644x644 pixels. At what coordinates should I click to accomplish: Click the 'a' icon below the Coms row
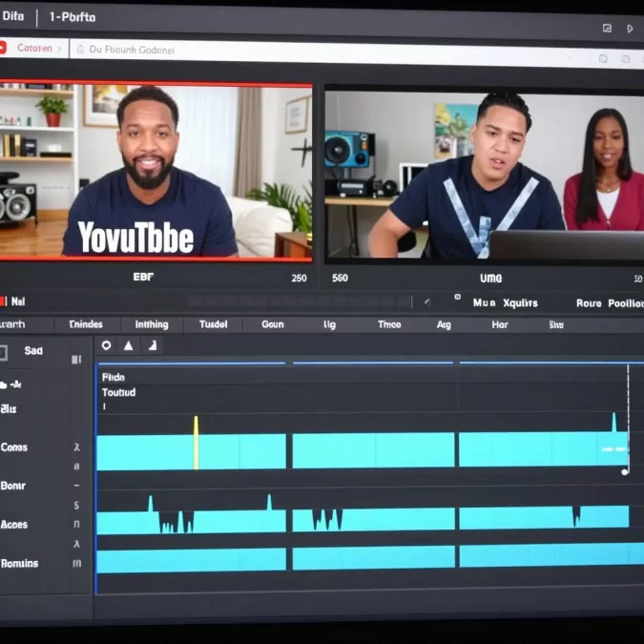[76, 467]
